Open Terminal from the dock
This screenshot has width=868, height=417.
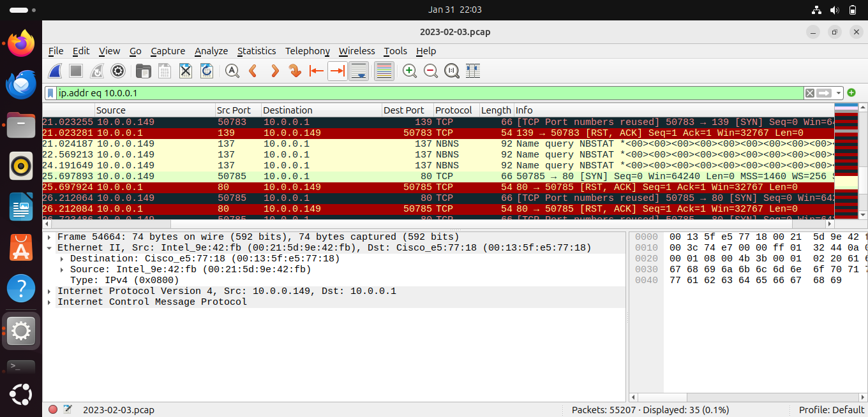coord(21,368)
